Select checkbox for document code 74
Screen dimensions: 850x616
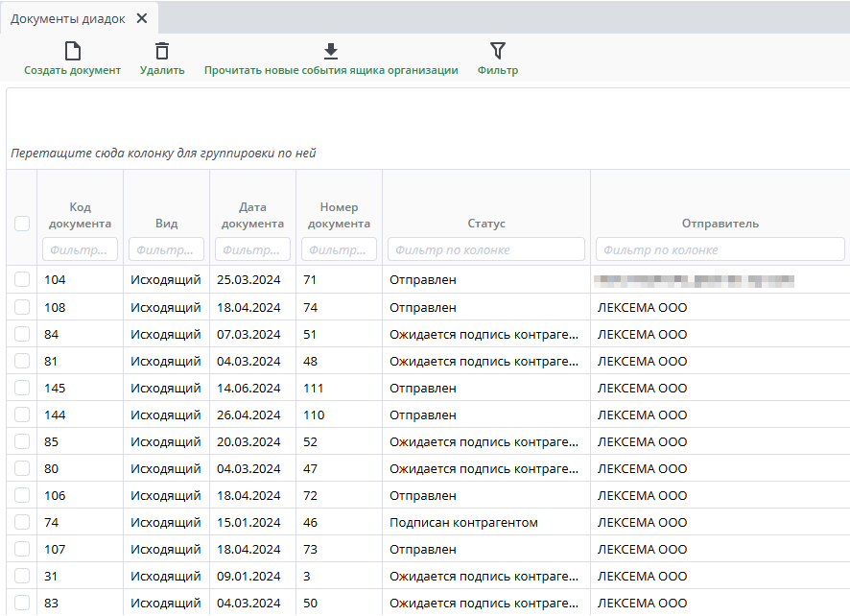pyautogui.click(x=22, y=523)
